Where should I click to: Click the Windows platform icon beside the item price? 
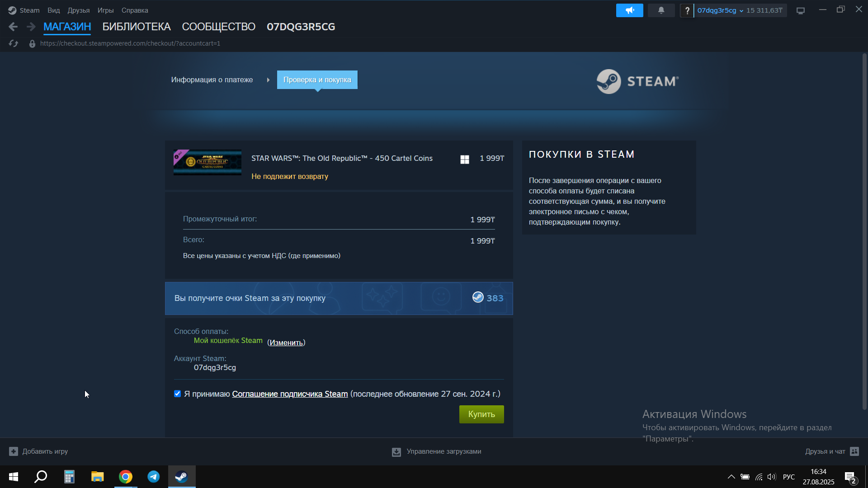(x=464, y=159)
